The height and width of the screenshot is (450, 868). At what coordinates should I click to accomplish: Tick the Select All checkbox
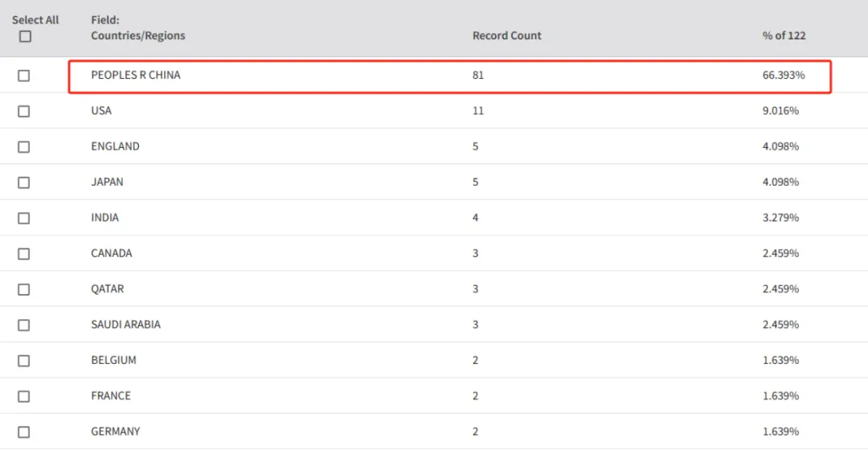tap(25, 36)
